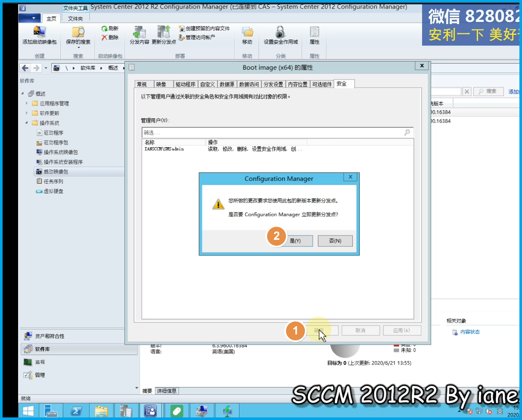This screenshot has height=420, width=522.
Task: Switch to the 自定义 properties tab
Action: pos(208,84)
